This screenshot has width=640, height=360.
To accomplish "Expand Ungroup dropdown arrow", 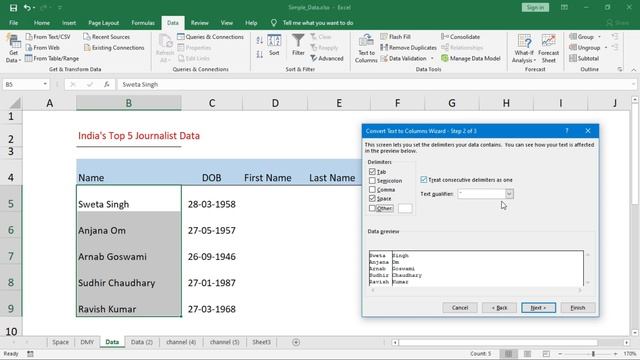I will (606, 48).
